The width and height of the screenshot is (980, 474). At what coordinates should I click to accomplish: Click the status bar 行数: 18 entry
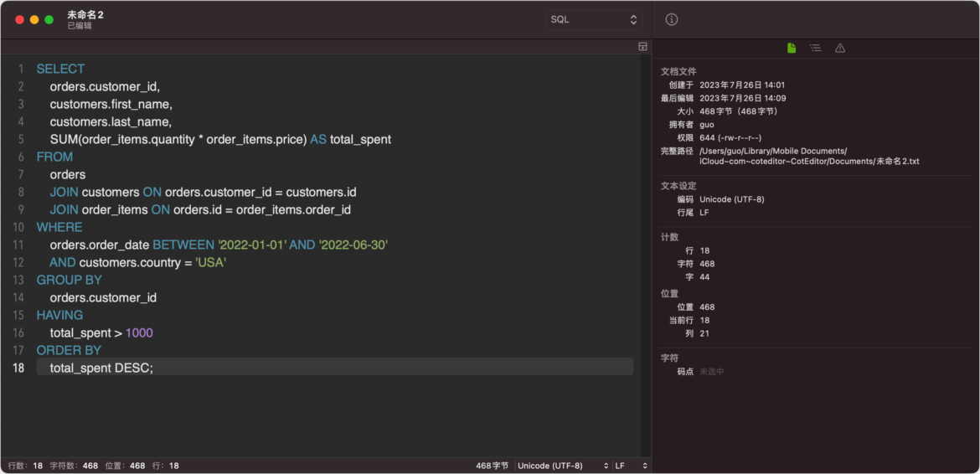(26, 466)
